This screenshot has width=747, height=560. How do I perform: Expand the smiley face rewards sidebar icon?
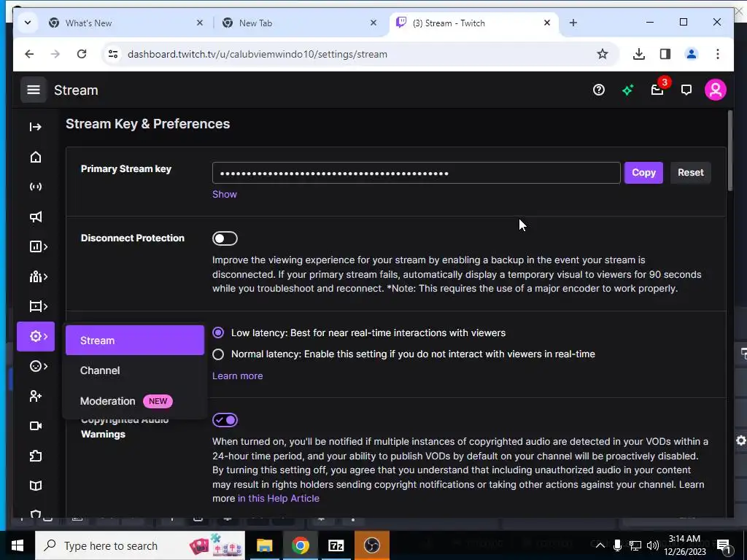[x=37, y=366]
